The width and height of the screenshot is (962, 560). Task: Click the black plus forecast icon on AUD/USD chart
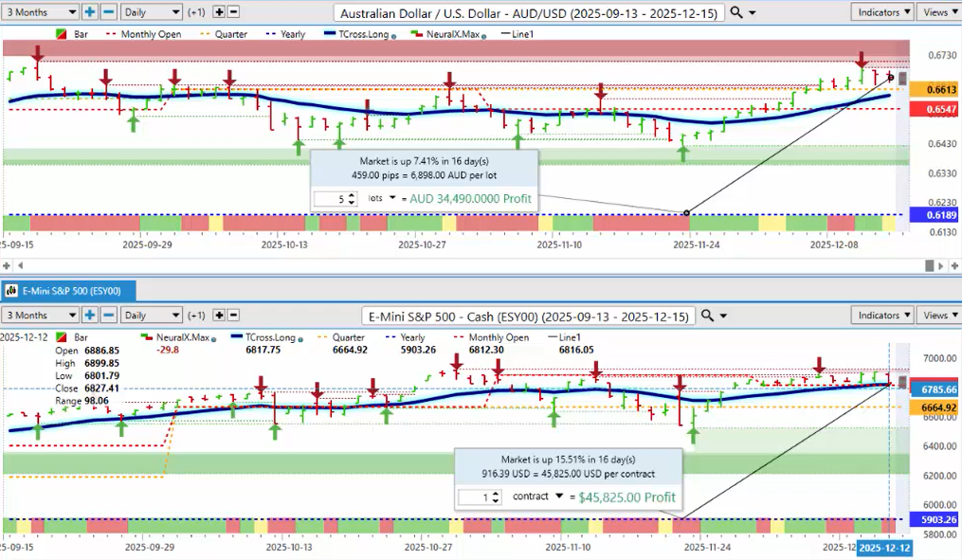219,12
